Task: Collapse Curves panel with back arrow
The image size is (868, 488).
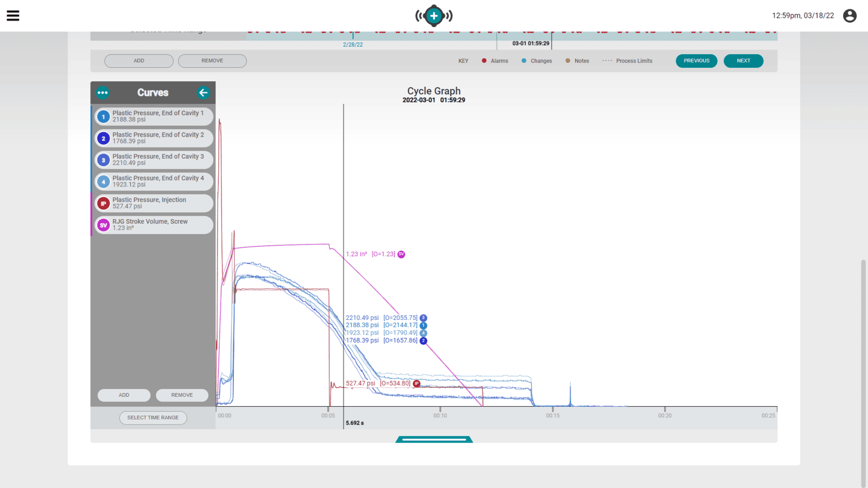Action: (x=203, y=93)
